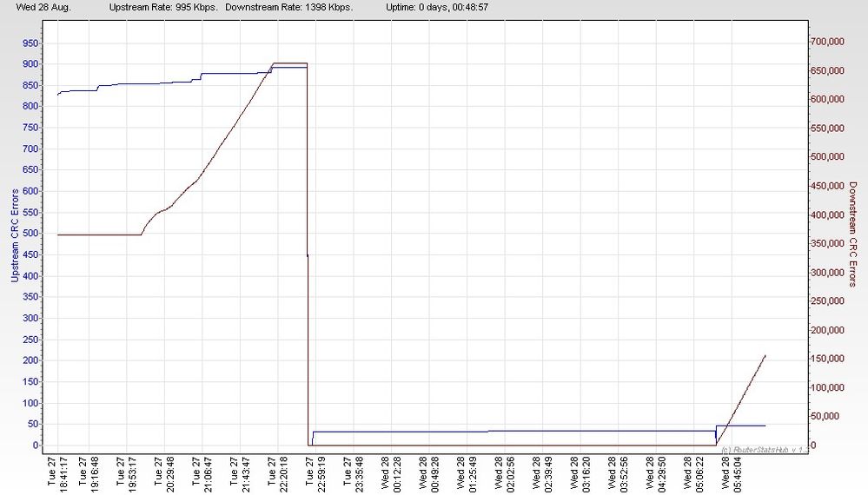Click the 400 label on upstream axis
868x495 pixels.
(x=30, y=276)
